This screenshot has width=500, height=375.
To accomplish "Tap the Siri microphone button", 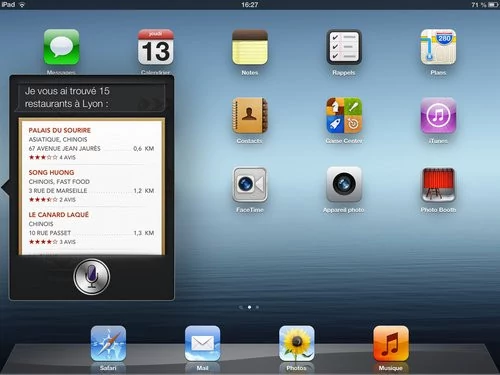I will pyautogui.click(x=92, y=277).
